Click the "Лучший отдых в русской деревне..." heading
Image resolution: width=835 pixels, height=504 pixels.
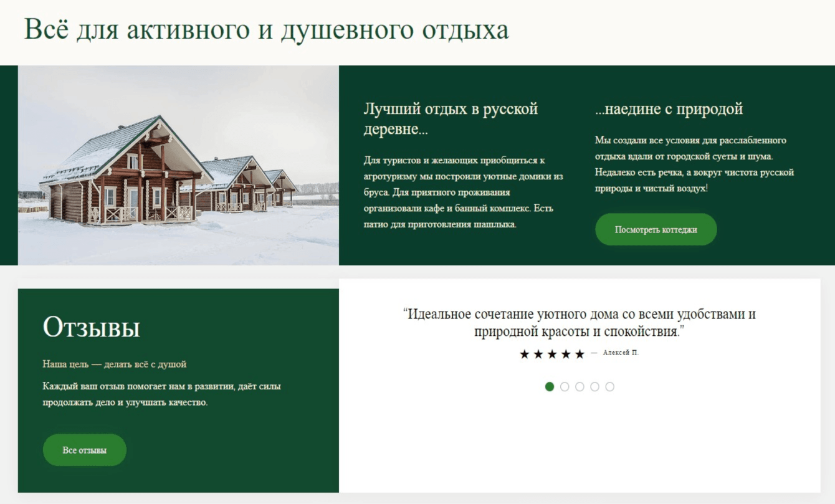click(451, 119)
